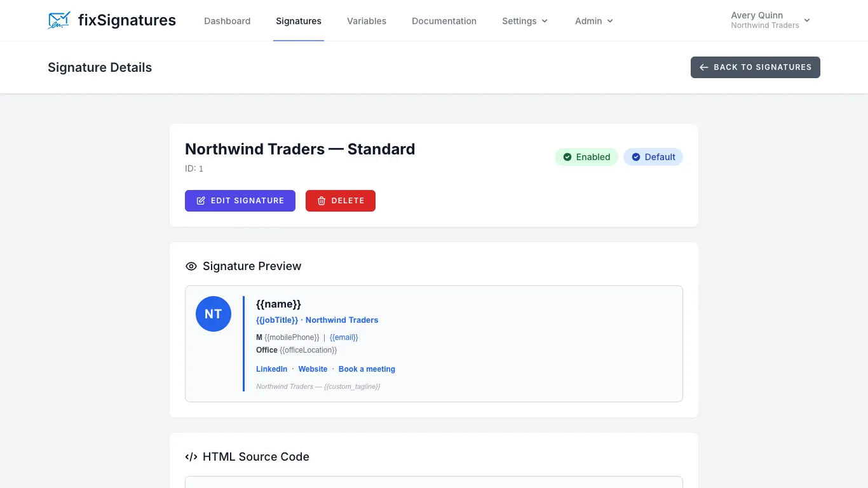
Task: Click the Northwind Traders — Standard title
Action: [x=300, y=149]
